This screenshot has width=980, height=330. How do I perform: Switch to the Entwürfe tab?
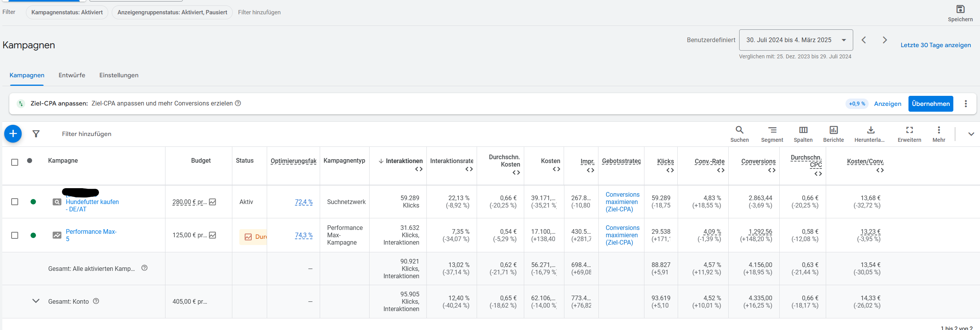(72, 75)
